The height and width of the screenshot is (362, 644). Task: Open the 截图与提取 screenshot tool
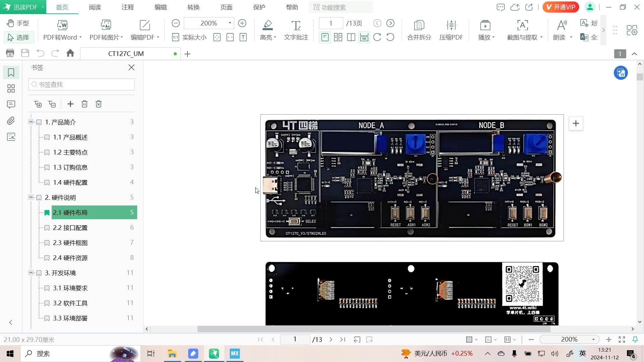click(524, 29)
